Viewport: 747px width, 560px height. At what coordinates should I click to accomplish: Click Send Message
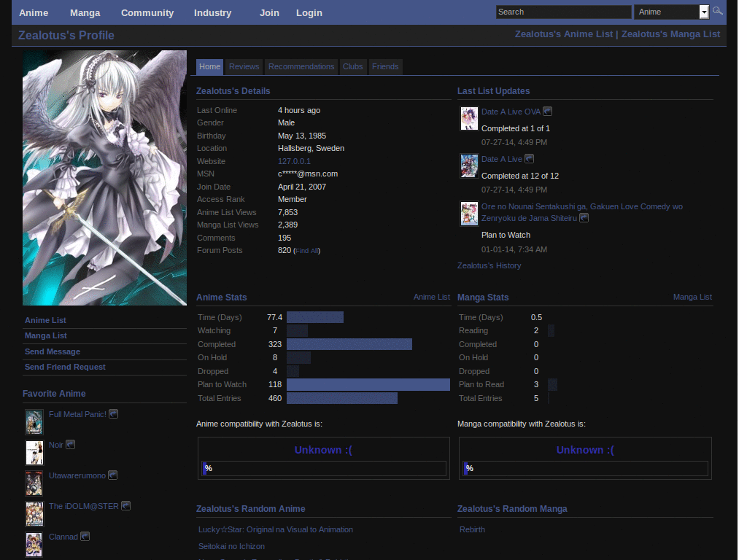click(53, 351)
